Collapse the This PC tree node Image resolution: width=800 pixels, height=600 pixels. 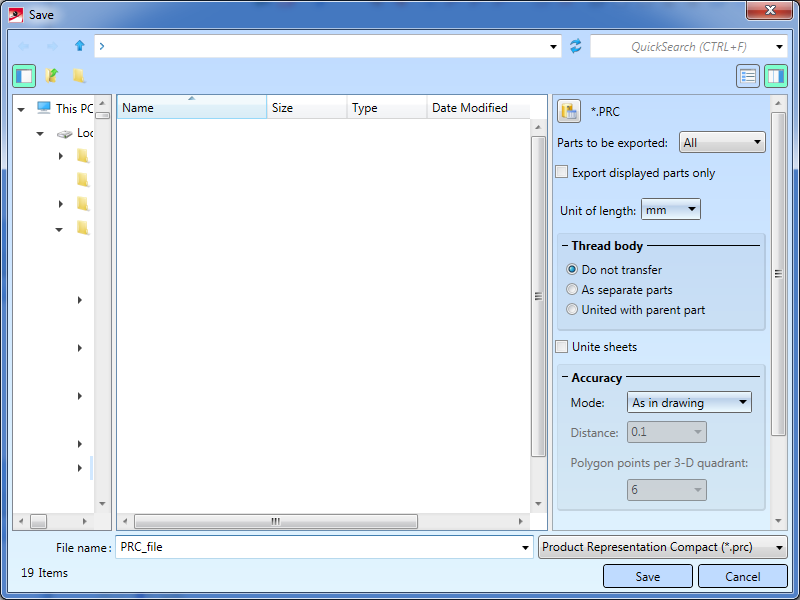click(x=21, y=109)
